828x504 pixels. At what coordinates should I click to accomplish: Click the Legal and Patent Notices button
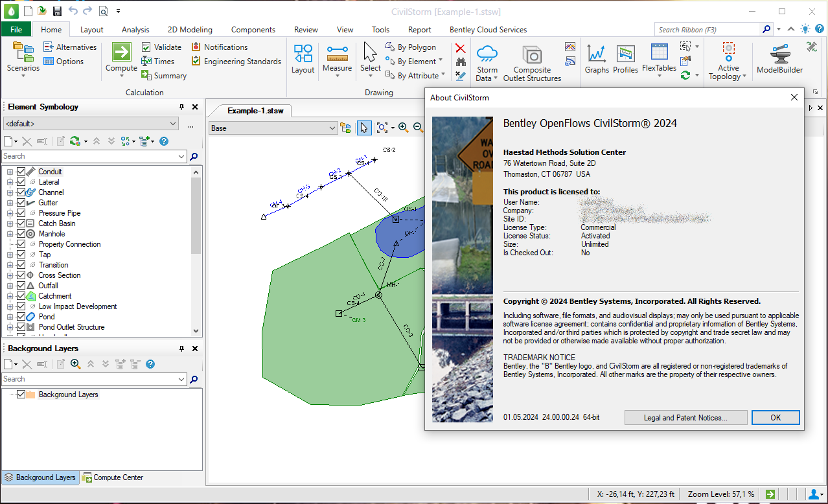pyautogui.click(x=685, y=418)
